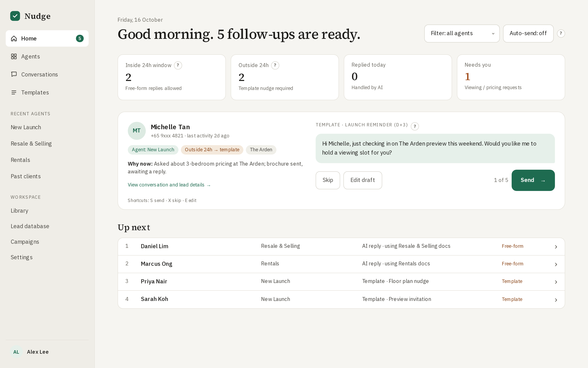
Task: Open help icon next to Outside 24h
Action: point(275,65)
